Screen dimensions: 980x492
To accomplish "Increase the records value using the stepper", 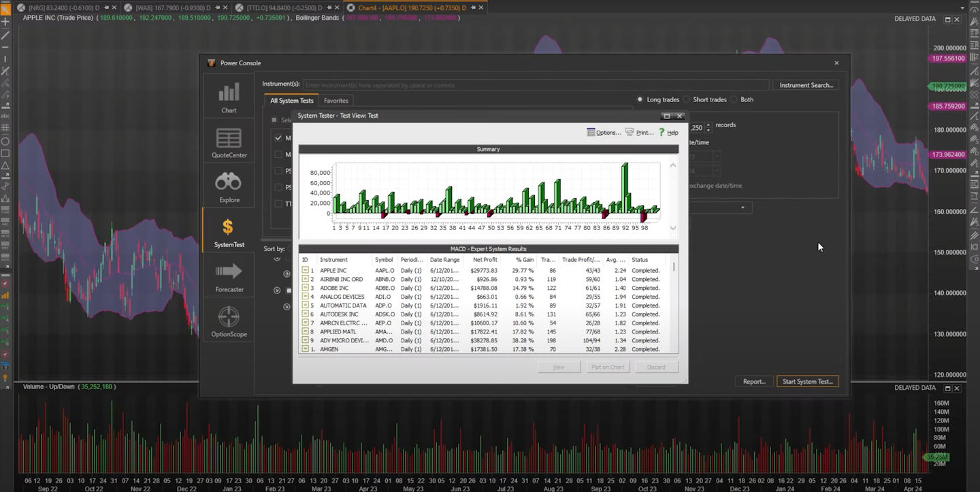I will (x=708, y=125).
